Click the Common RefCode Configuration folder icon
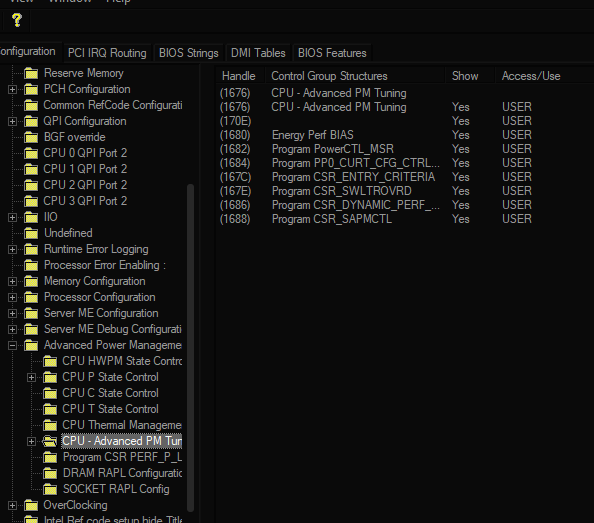The width and height of the screenshot is (594, 523). click(x=31, y=105)
